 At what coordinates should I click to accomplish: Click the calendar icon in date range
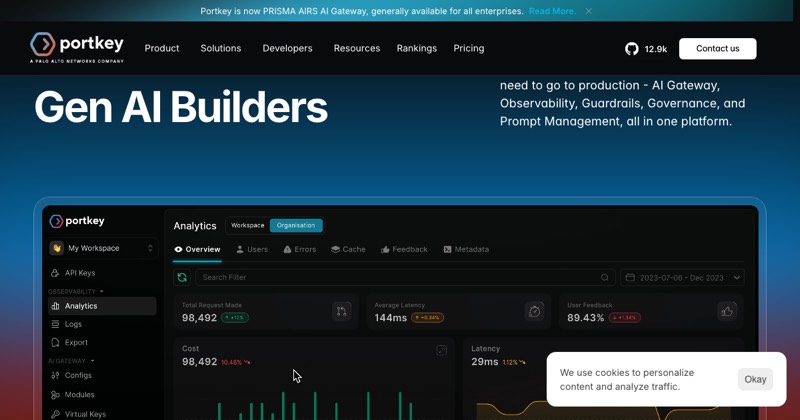630,278
